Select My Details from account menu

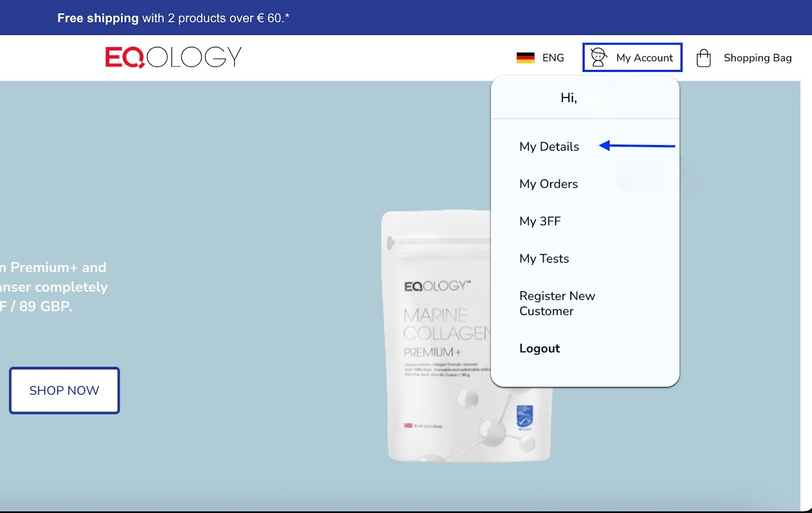click(x=549, y=147)
